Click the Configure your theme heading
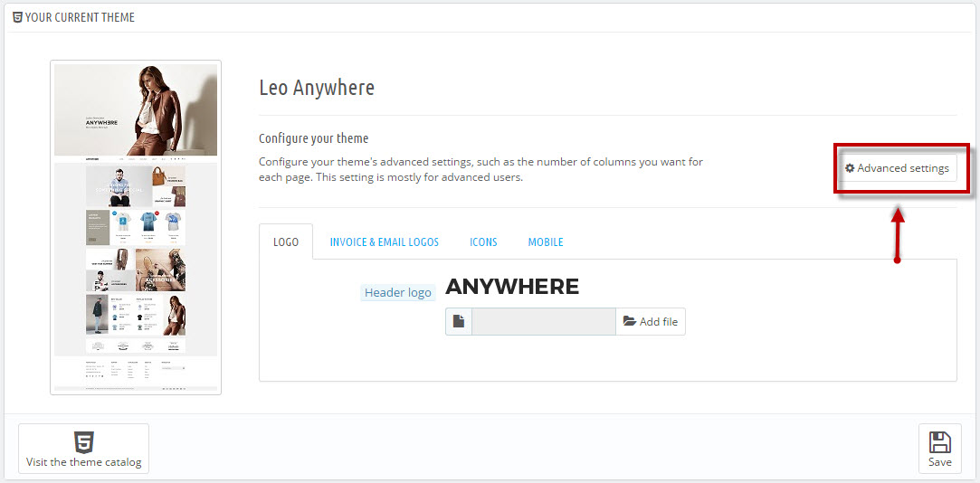980x483 pixels. [314, 138]
